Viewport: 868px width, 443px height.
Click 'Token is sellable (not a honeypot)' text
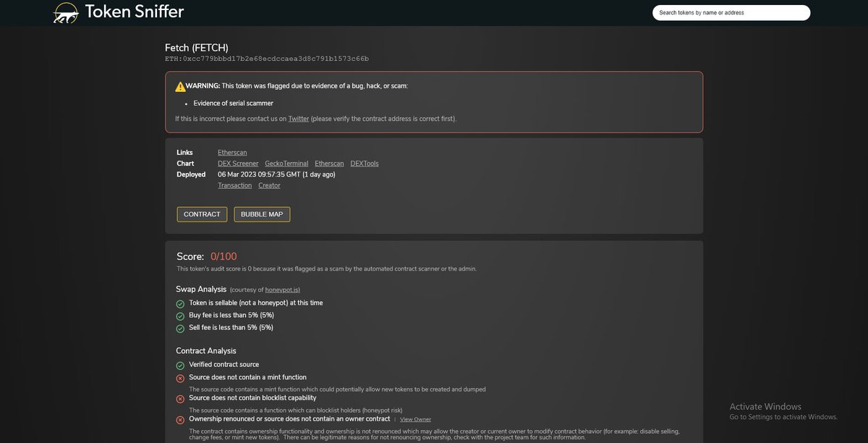(x=256, y=303)
